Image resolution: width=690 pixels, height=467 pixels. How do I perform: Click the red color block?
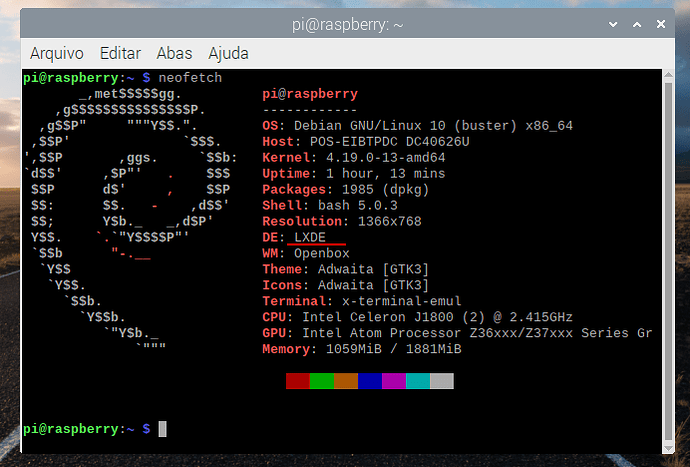tap(297, 381)
